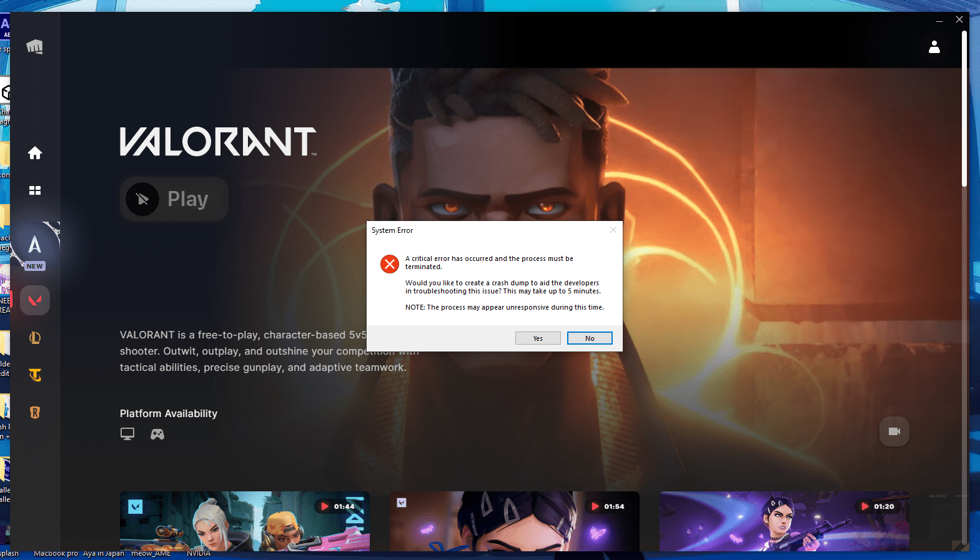Click the System Error title text
The height and width of the screenshot is (560, 980).
tap(392, 230)
